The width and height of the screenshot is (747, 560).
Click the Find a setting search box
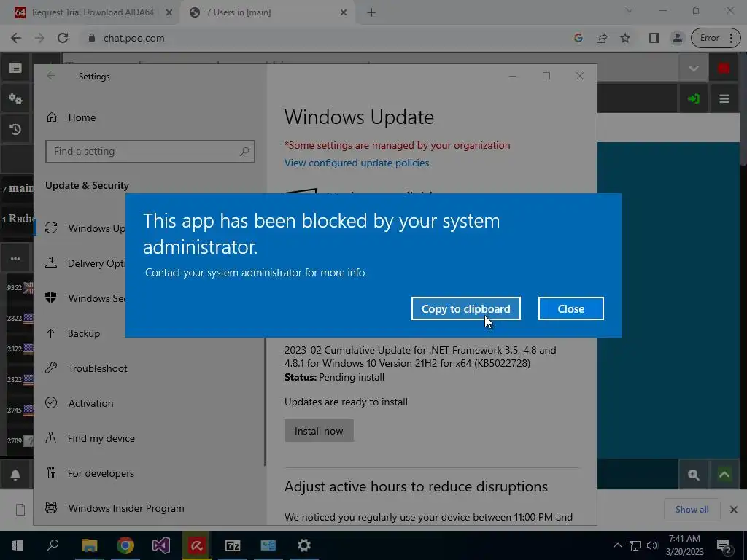(x=150, y=152)
